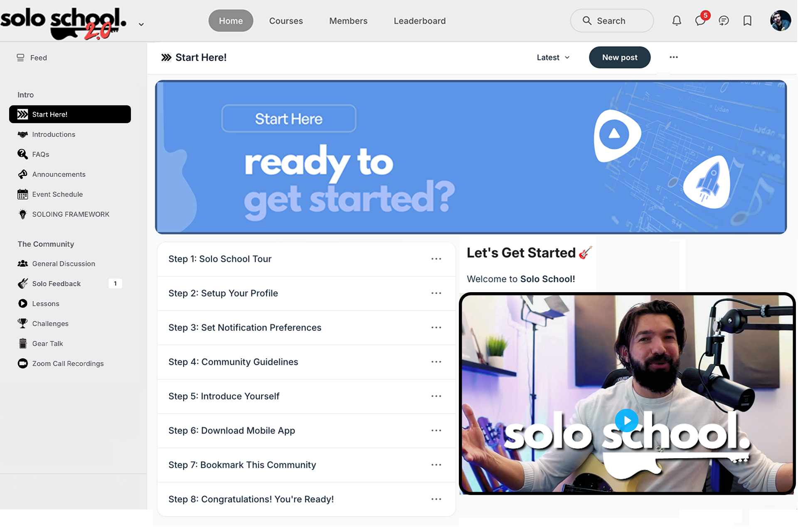Open messages icon with red badge
The height and width of the screenshot is (532, 798).
tap(701, 20)
